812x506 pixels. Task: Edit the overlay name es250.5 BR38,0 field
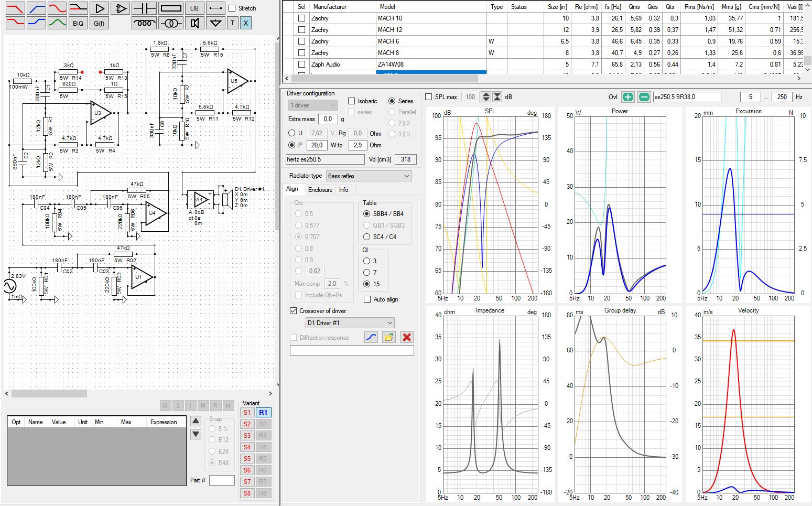(x=687, y=97)
